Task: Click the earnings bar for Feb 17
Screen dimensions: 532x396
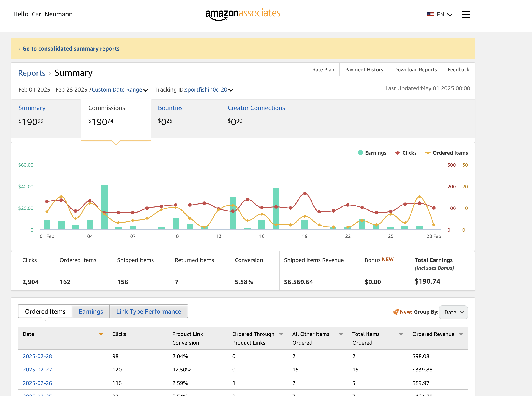Action: 276,208
